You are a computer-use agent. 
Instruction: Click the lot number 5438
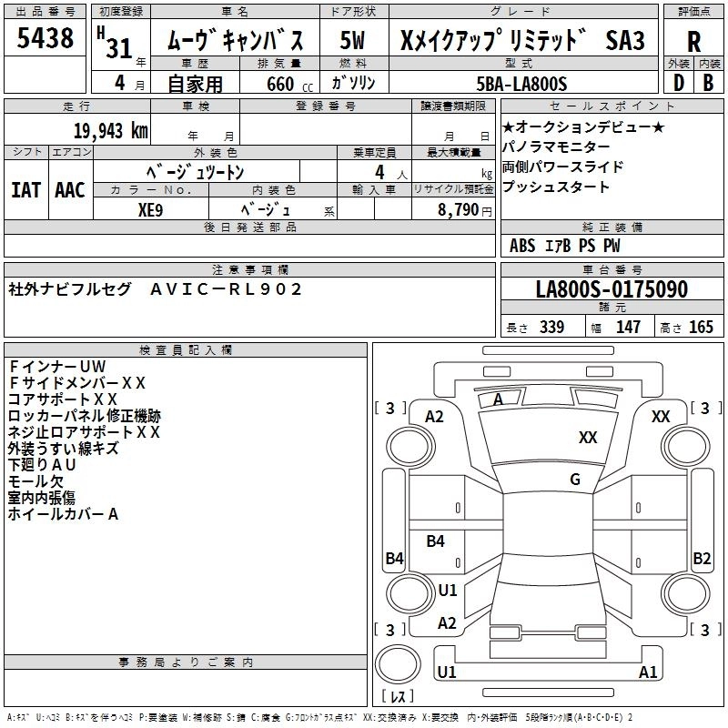(45, 38)
